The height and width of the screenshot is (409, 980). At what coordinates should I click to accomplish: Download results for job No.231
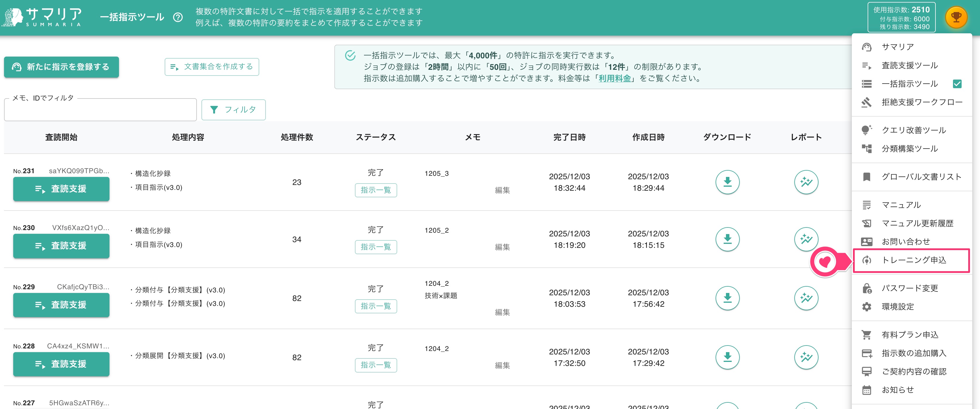tap(727, 182)
